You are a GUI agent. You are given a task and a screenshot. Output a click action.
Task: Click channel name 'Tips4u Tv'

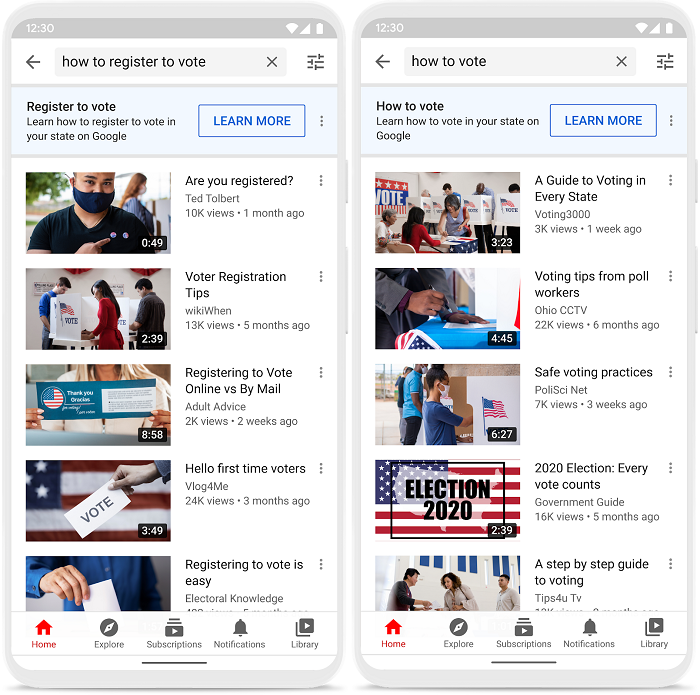tap(558, 598)
